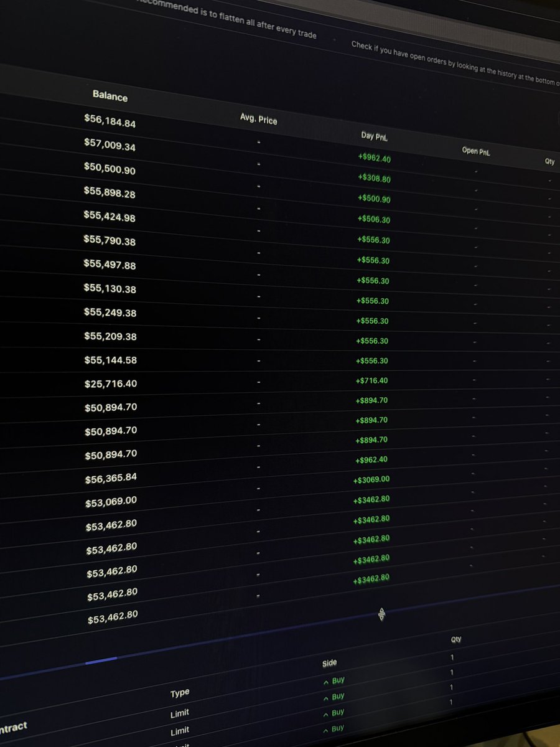The height and width of the screenshot is (747, 560).
Task: Click the blue scrollbar thumb above the orders panel
Action: click(101, 660)
